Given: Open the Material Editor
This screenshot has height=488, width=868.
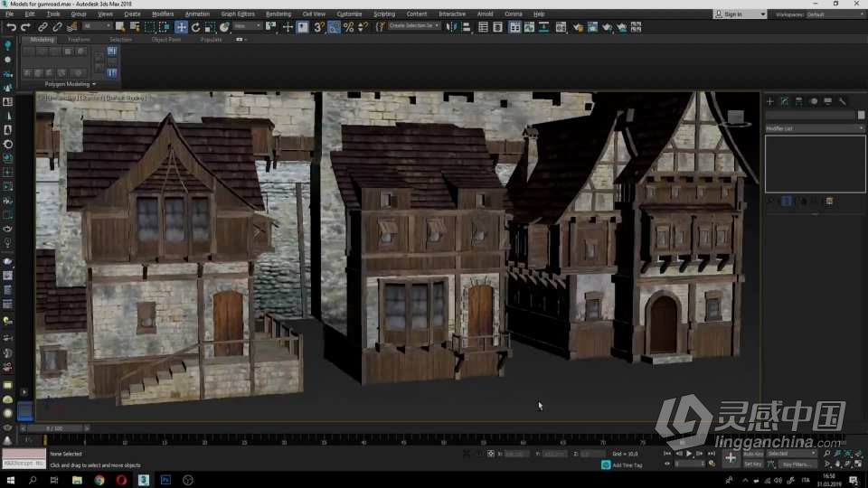Looking at the screenshot, I should (x=561, y=26).
